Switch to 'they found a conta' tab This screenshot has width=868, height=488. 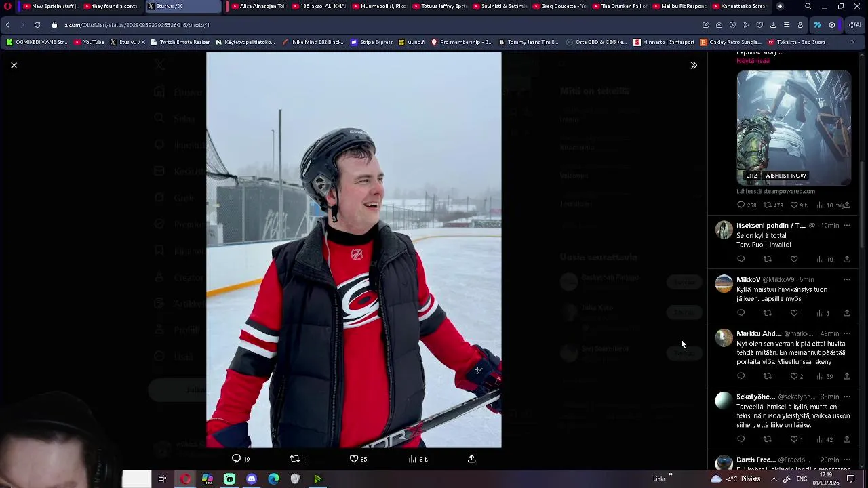111,6
